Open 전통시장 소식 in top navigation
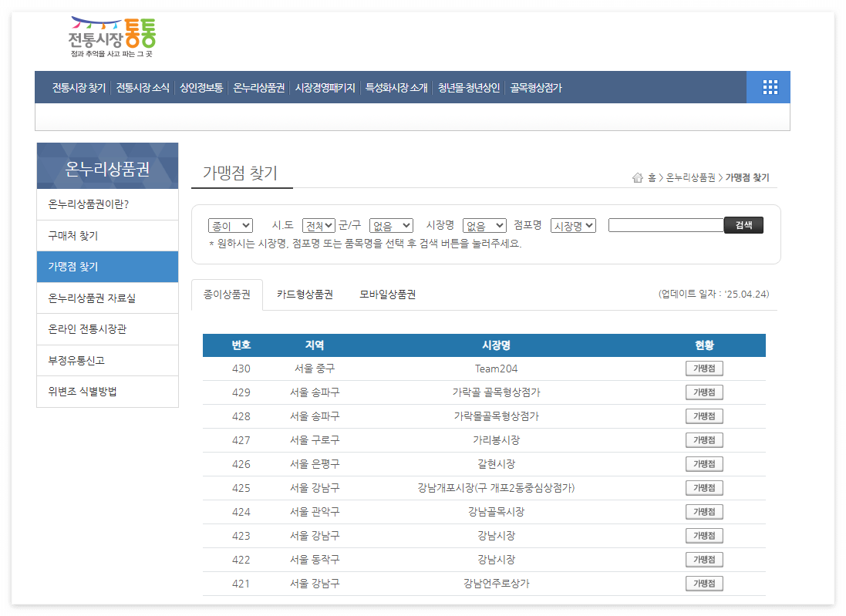 (143, 88)
